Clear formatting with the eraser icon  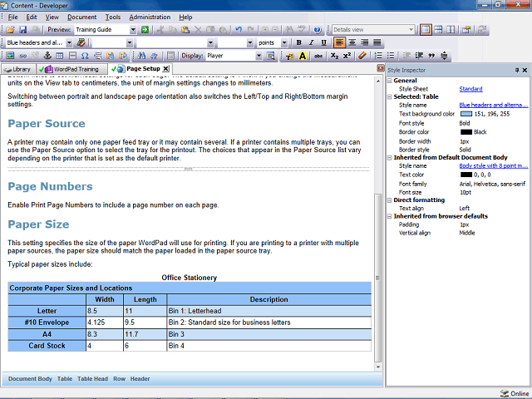(362, 56)
